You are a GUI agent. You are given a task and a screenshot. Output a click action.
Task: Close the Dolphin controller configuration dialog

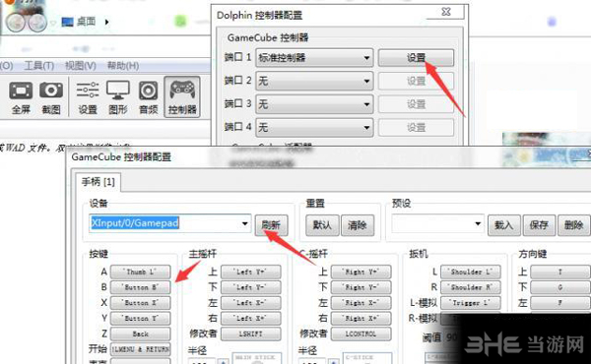446,12
